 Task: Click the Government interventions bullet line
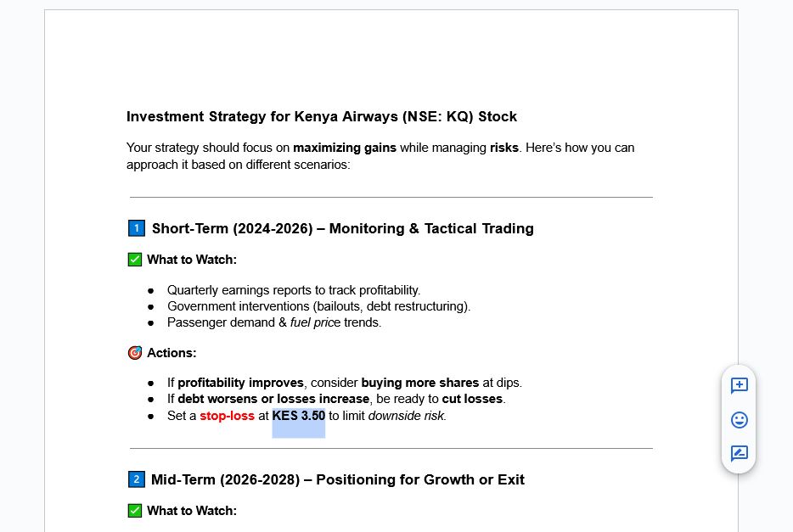click(x=318, y=306)
